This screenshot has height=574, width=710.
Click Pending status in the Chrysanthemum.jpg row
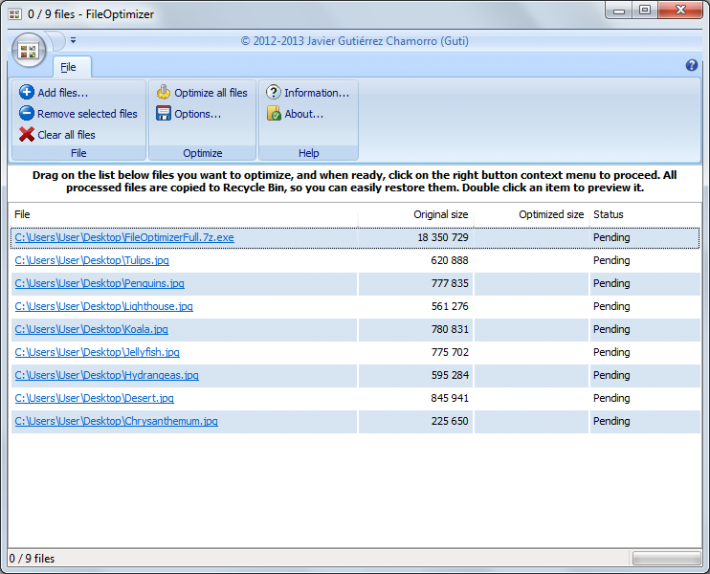[611, 421]
